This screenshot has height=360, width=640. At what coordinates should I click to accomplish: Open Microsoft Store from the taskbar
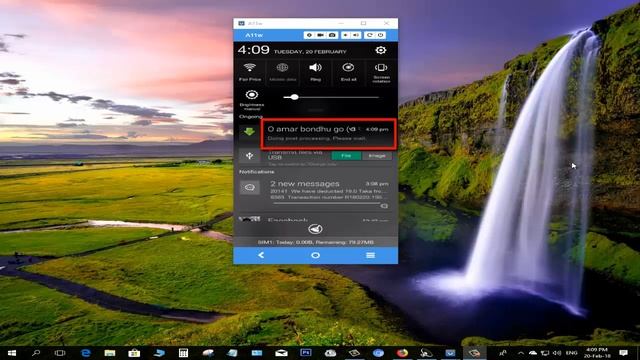[x=134, y=353]
